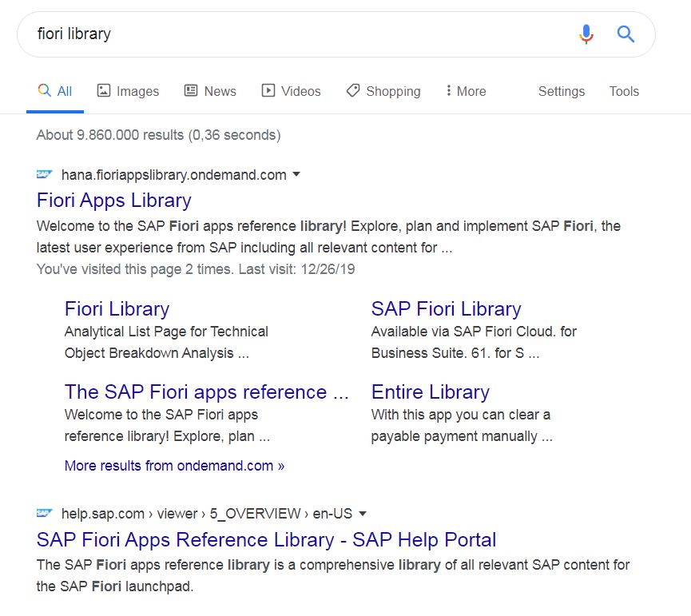Click the Images tab picture icon
Viewport: 691px width, 616px height.
(104, 90)
